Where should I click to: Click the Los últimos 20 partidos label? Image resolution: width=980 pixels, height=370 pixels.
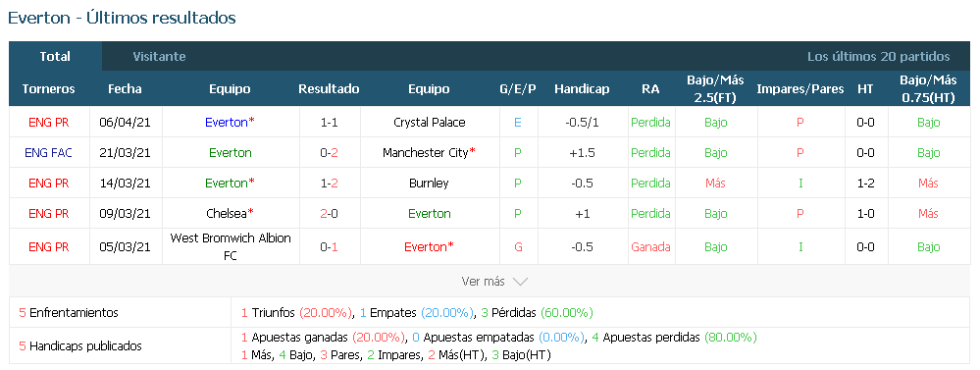[878, 56]
